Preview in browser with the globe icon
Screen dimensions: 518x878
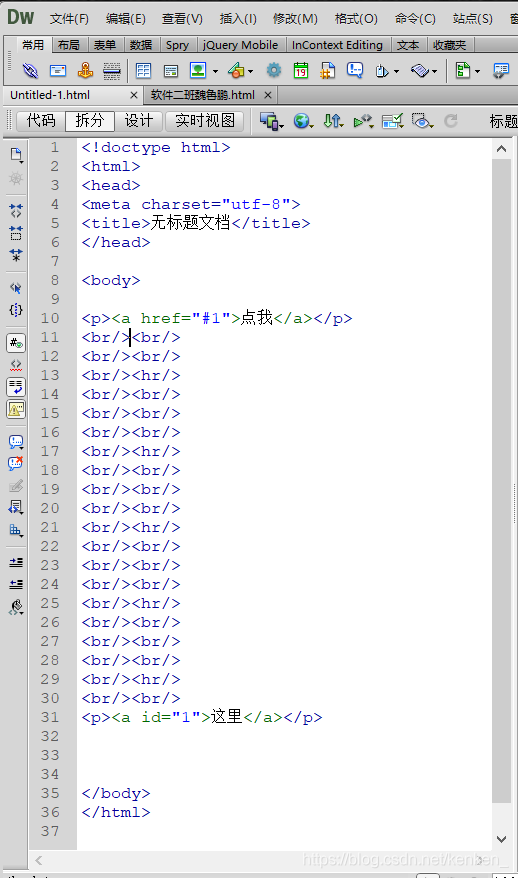(301, 120)
